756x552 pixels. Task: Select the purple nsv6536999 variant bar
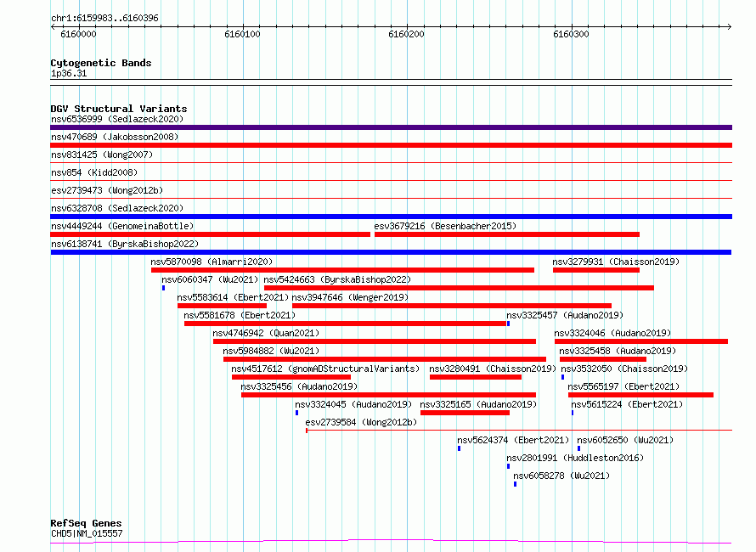click(391, 127)
